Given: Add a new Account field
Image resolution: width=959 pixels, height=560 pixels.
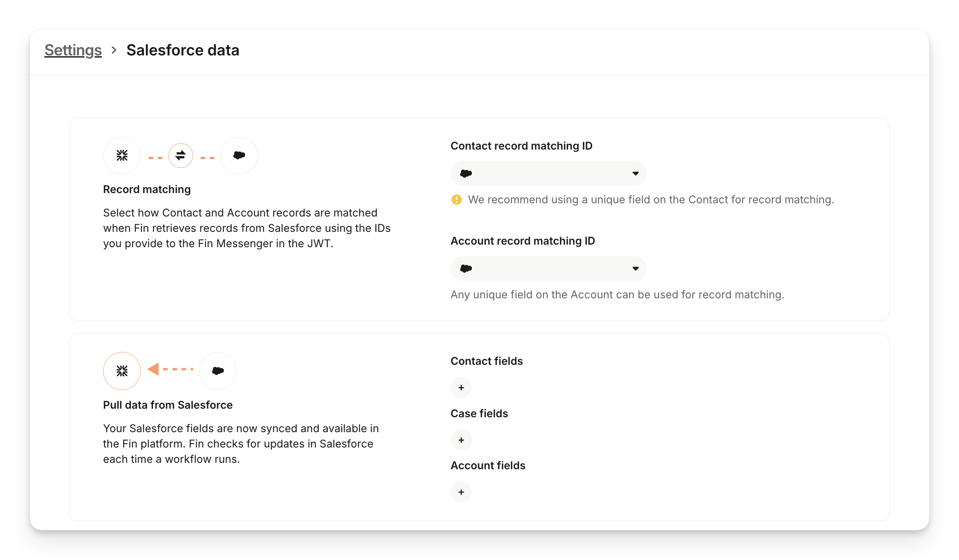Looking at the screenshot, I should (461, 492).
